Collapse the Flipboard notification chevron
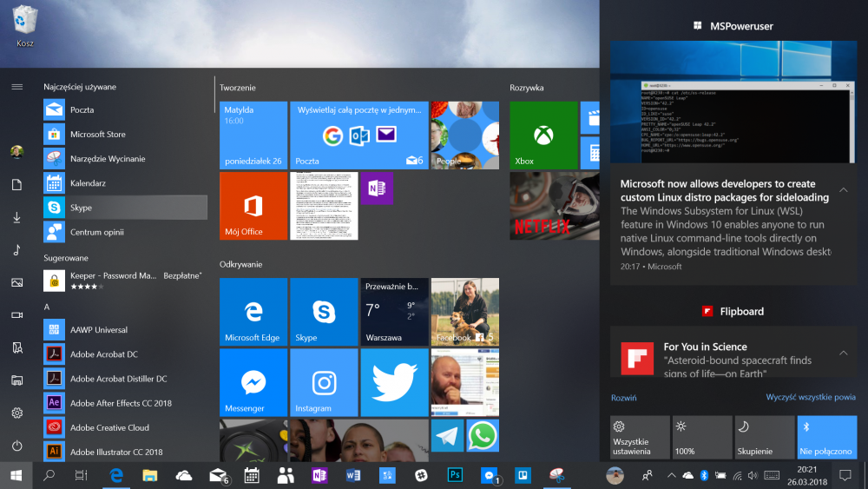This screenshot has width=868, height=489. coord(843,353)
